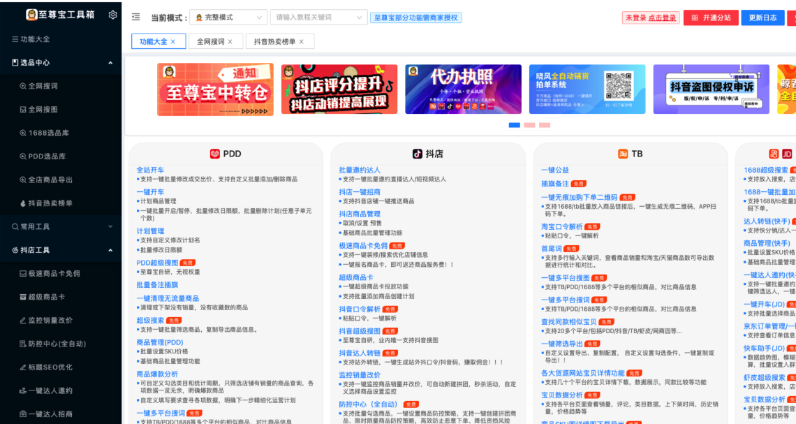Viewport: 796px width, 424px height.
Task: Close the 功能大全 tab
Action: (x=173, y=42)
